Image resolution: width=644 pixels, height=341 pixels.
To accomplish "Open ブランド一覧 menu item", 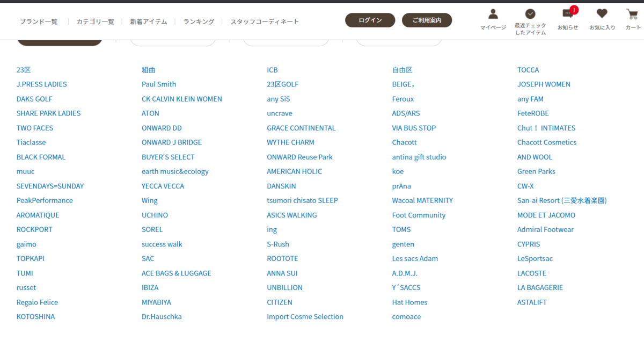I will click(x=39, y=21).
